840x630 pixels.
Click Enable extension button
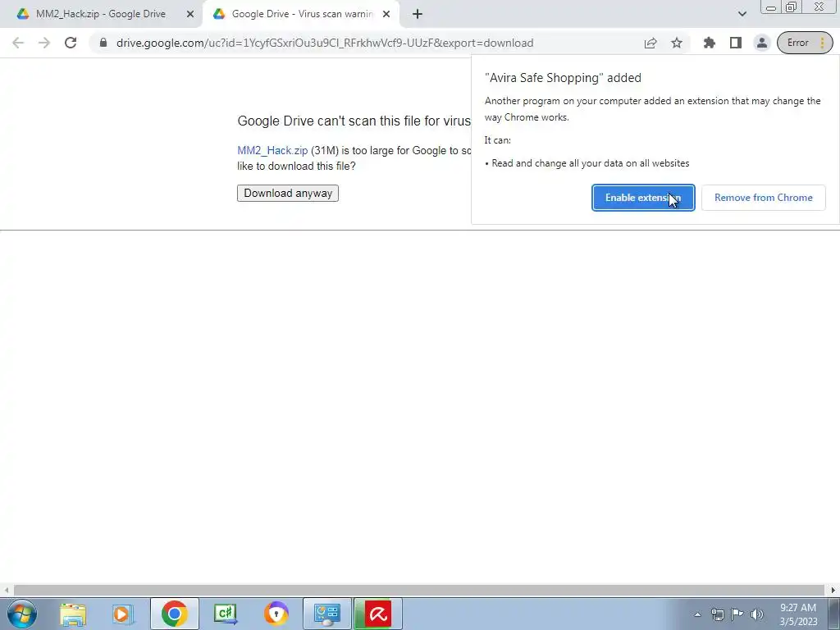pos(643,198)
